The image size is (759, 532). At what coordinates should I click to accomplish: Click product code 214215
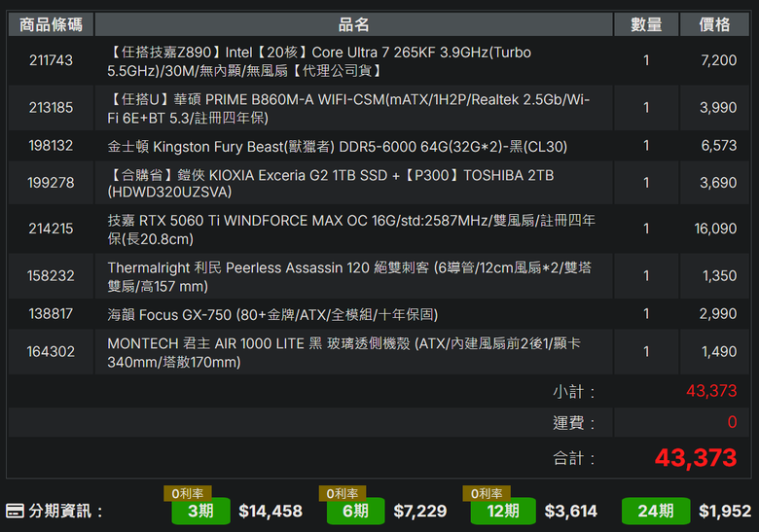click(x=51, y=229)
